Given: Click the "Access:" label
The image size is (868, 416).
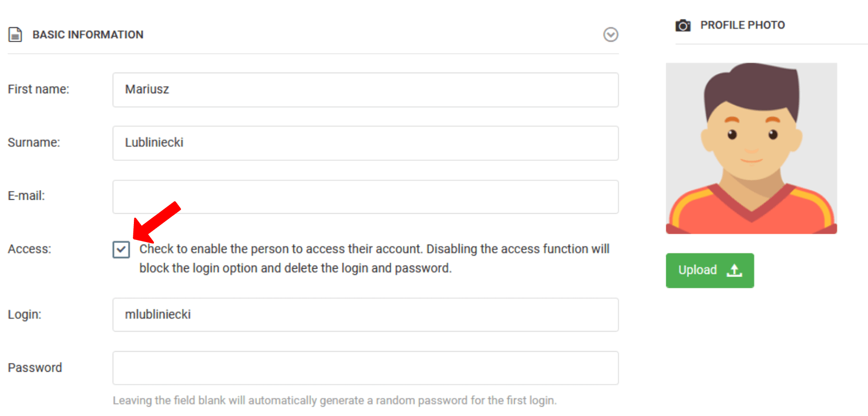Looking at the screenshot, I should pyautogui.click(x=29, y=249).
